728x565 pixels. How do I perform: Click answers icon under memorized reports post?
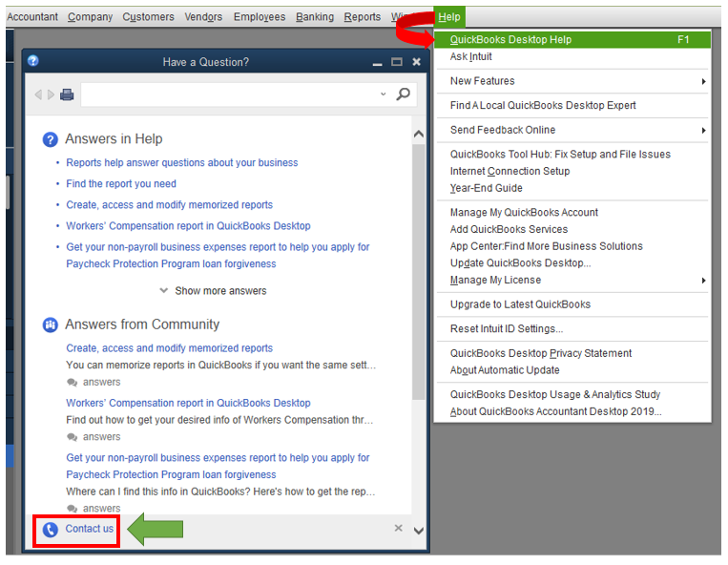click(72, 383)
